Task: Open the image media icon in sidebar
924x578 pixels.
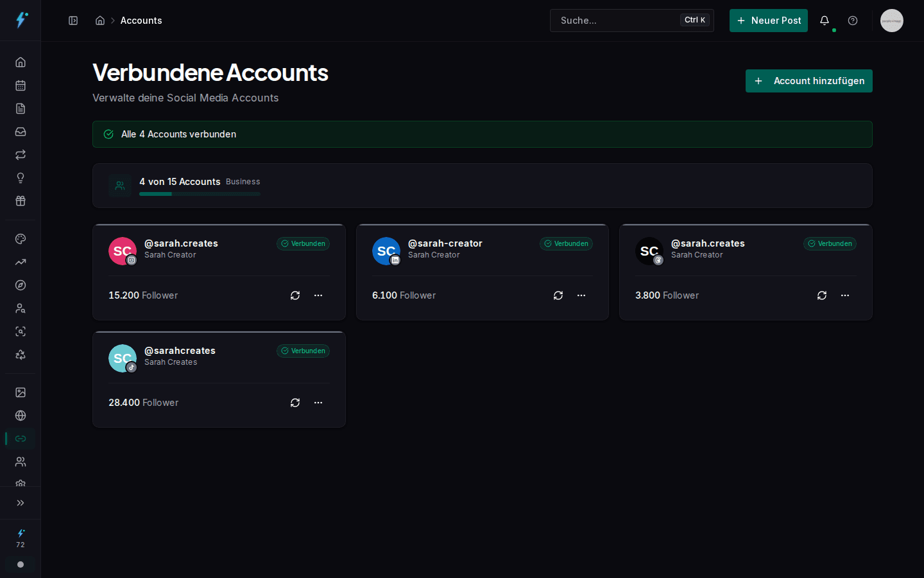Action: click(21, 392)
